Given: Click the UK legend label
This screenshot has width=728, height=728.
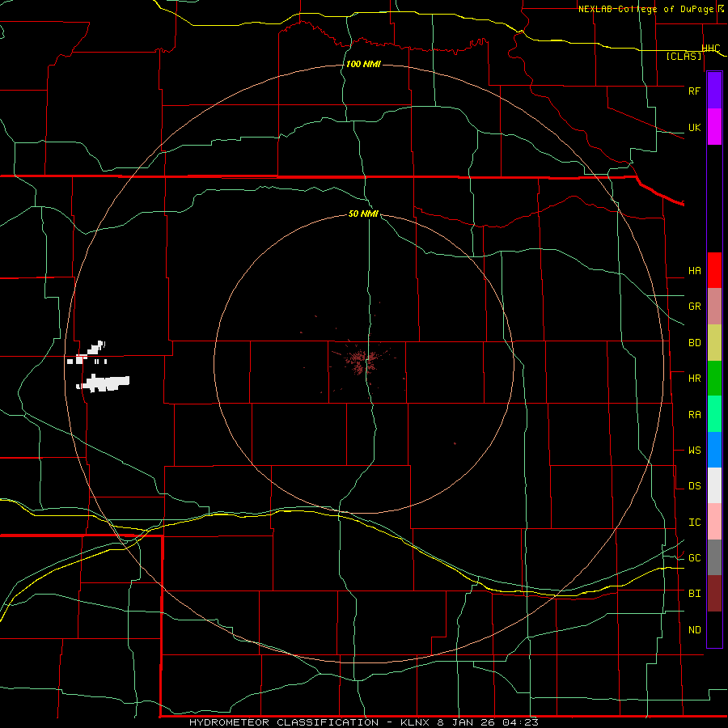Looking at the screenshot, I should 694,127.
